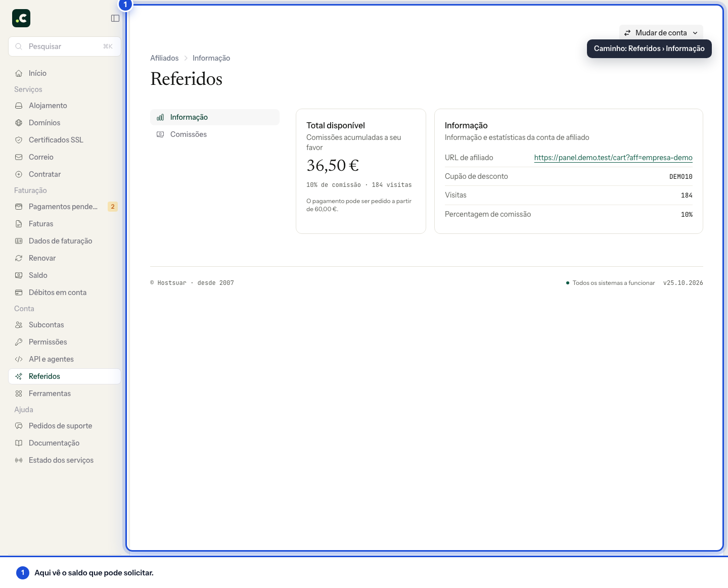This screenshot has height=588, width=728.
Task: Click the broadcast icon for Estado dos serviços
Action: point(19,460)
